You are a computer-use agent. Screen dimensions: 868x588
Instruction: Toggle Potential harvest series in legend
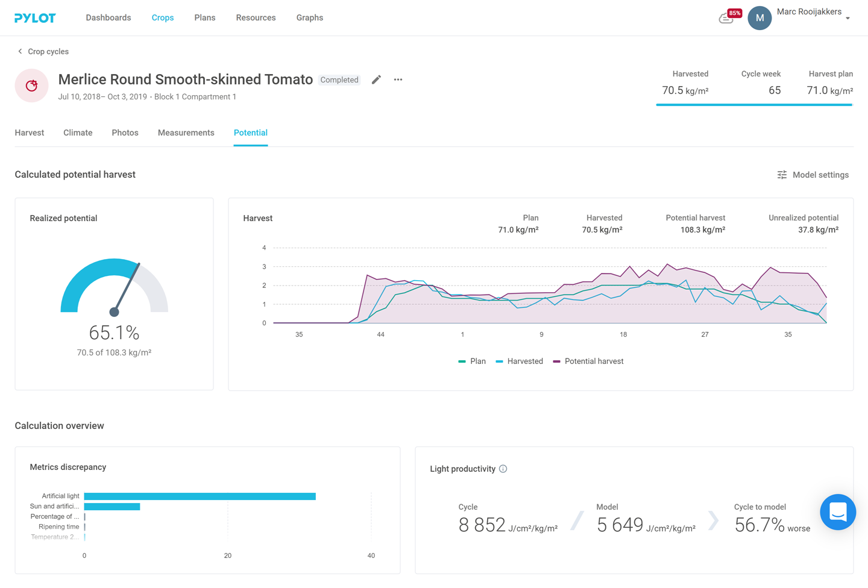coord(588,361)
